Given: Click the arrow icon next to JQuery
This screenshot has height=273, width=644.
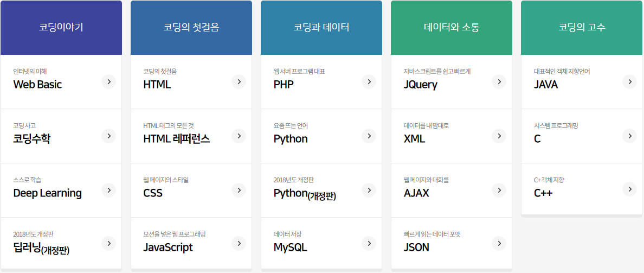Looking at the screenshot, I should (499, 82).
